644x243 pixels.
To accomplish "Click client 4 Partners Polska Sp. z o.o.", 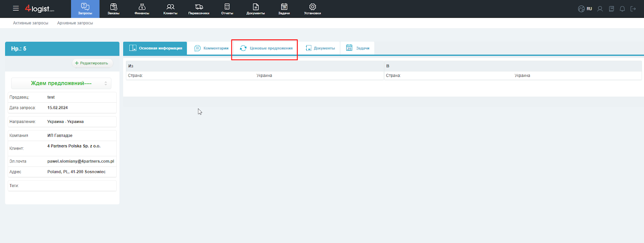I will point(74,146).
